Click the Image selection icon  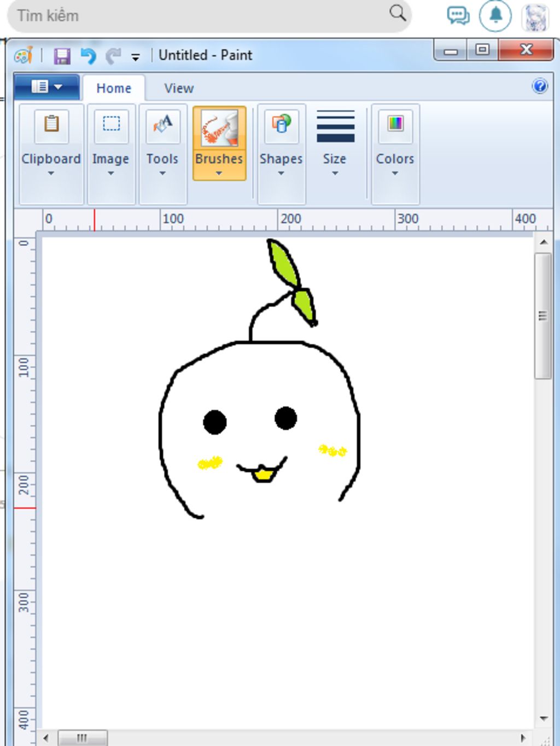coord(110,125)
